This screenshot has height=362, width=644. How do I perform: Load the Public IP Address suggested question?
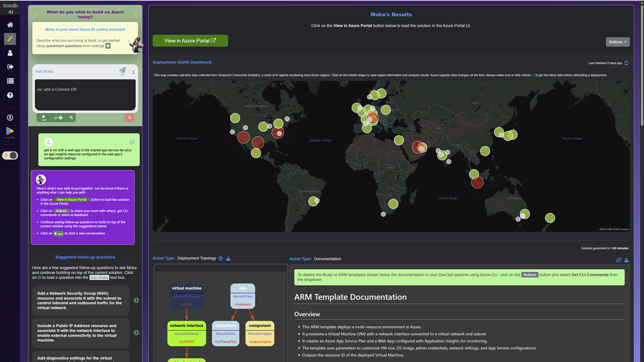click(136, 332)
